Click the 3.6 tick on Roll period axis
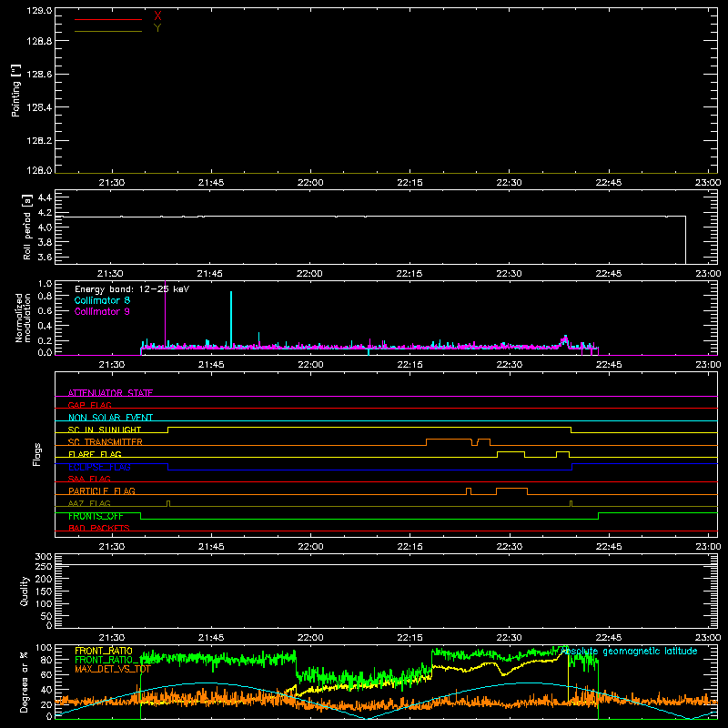This screenshot has height=728, width=728. [45, 257]
